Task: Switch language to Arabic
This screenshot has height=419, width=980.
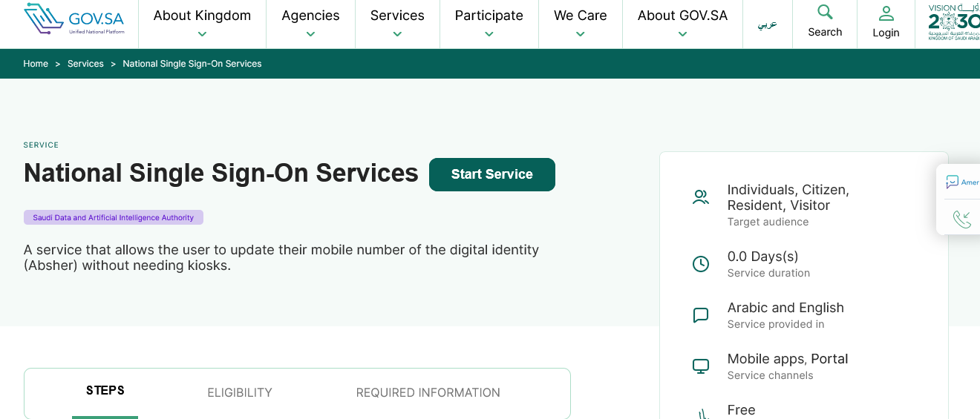Action: coord(767,24)
